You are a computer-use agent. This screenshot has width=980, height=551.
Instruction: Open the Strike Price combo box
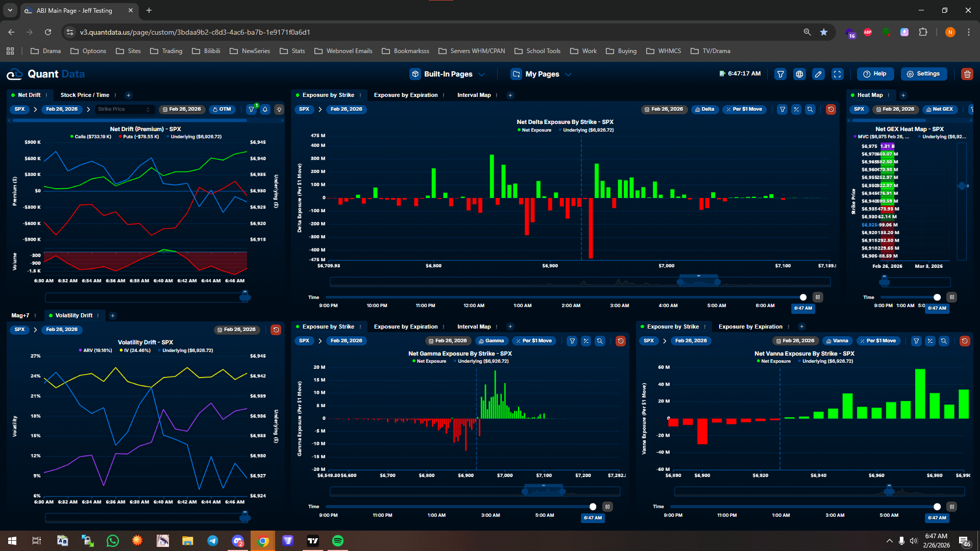(x=124, y=109)
